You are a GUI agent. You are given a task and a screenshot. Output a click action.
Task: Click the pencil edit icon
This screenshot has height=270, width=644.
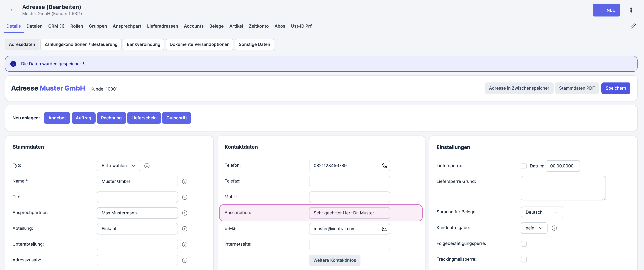[633, 26]
